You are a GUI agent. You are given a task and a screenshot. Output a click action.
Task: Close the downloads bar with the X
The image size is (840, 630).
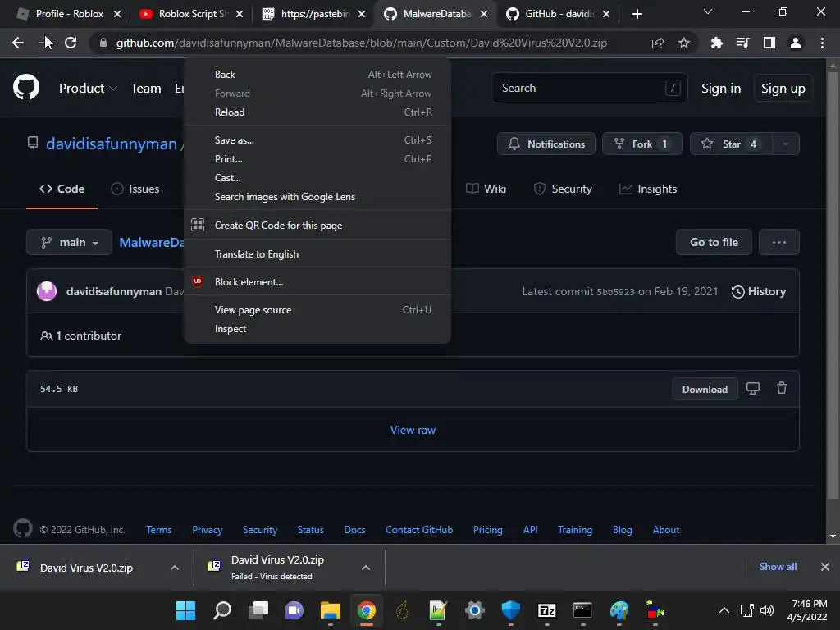coord(825,567)
